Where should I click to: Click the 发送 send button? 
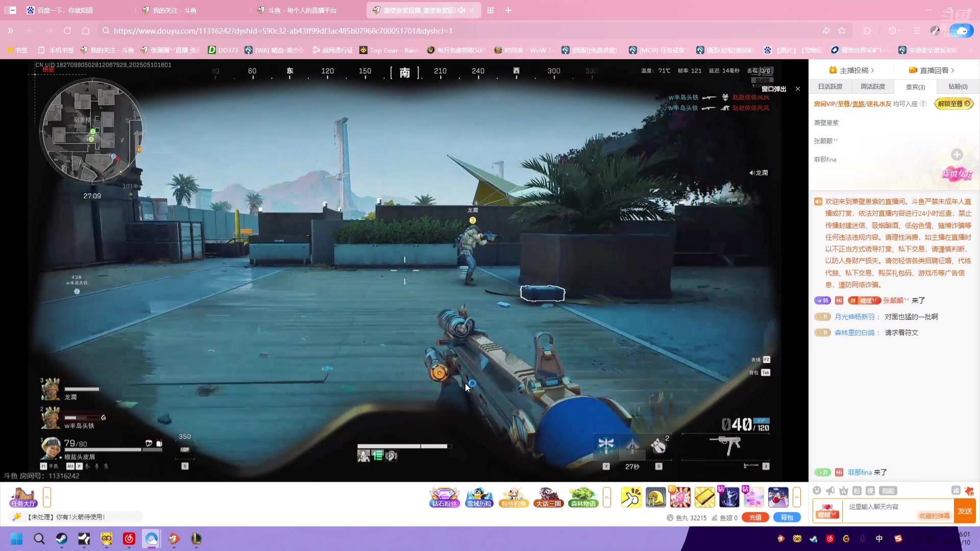pyautogui.click(x=965, y=511)
